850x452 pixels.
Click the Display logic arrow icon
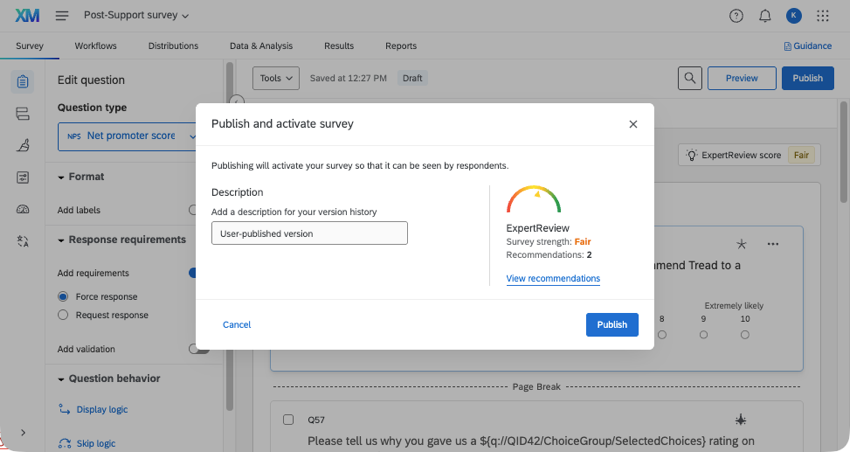coord(65,409)
